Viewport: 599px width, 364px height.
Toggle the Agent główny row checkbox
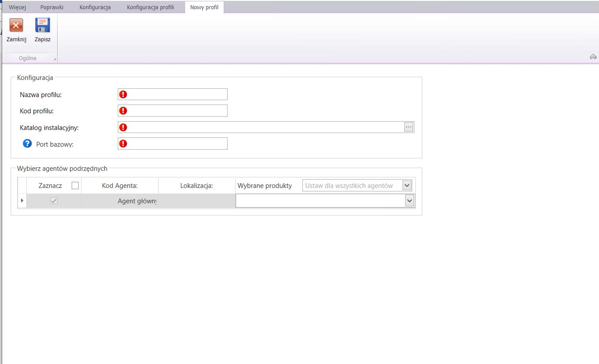pyautogui.click(x=54, y=201)
